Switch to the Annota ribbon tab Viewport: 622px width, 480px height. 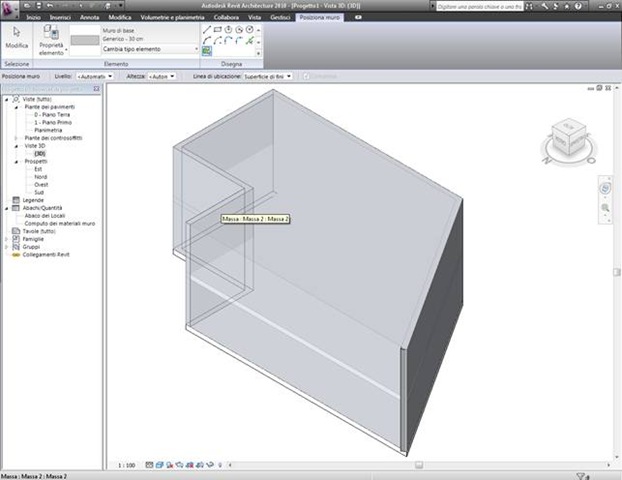89,17
